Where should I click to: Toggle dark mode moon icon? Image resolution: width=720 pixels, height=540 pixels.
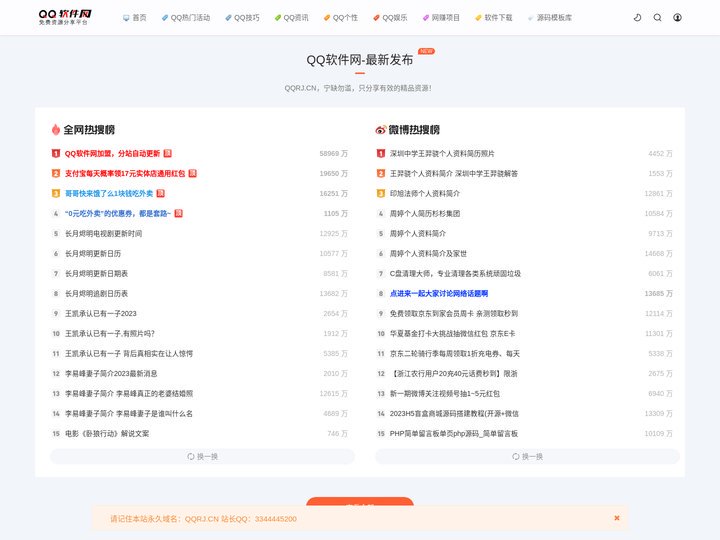click(x=637, y=17)
